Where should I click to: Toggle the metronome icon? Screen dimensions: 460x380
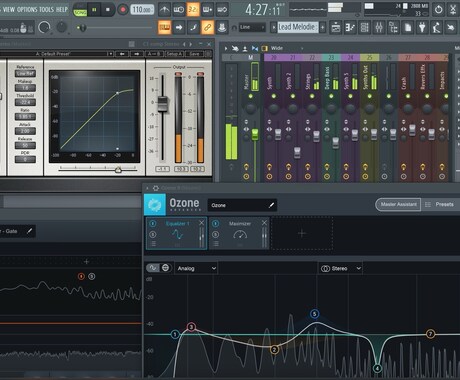coord(164,10)
